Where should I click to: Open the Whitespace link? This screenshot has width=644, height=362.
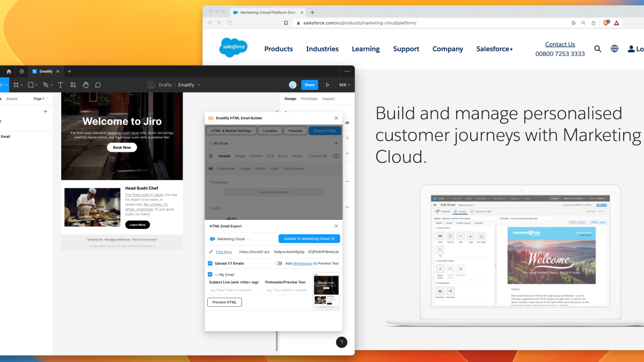click(x=303, y=263)
